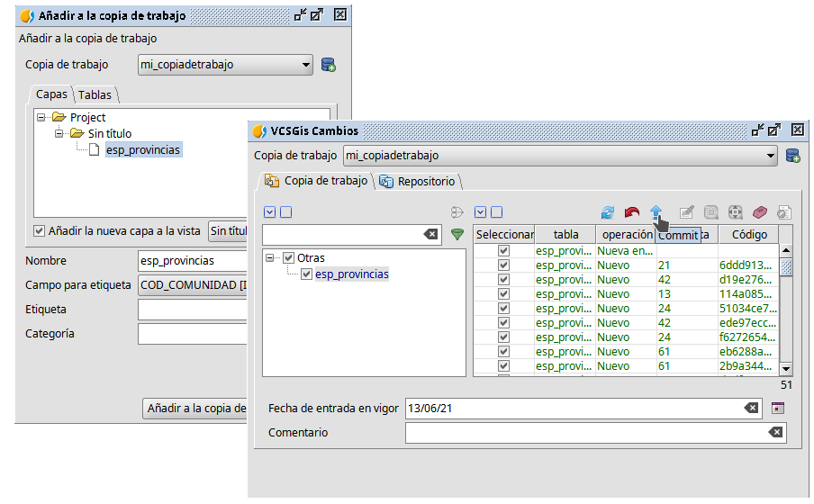Collapse the Project folder node

click(41, 117)
